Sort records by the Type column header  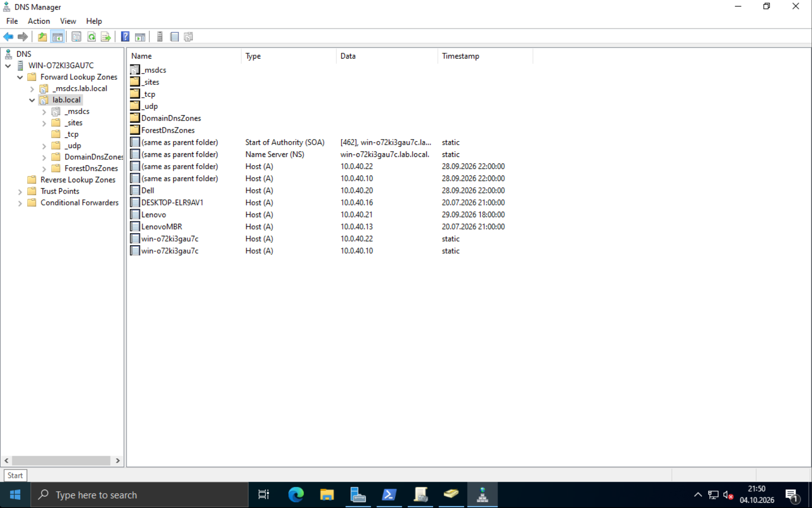289,56
